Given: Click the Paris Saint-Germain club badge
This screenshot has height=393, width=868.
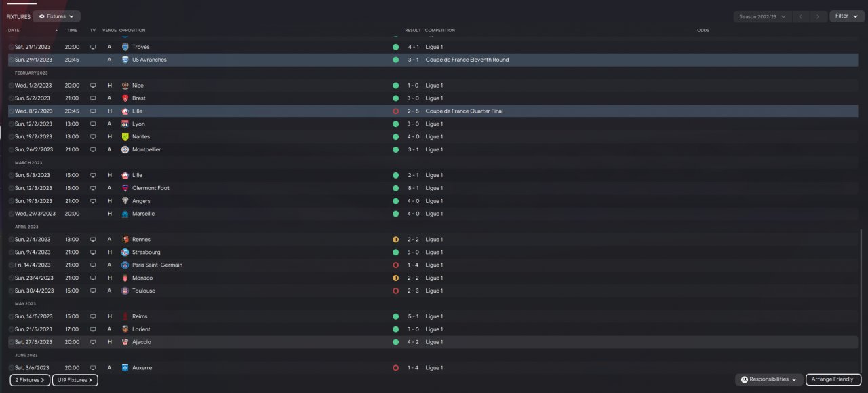Looking at the screenshot, I should click(125, 265).
